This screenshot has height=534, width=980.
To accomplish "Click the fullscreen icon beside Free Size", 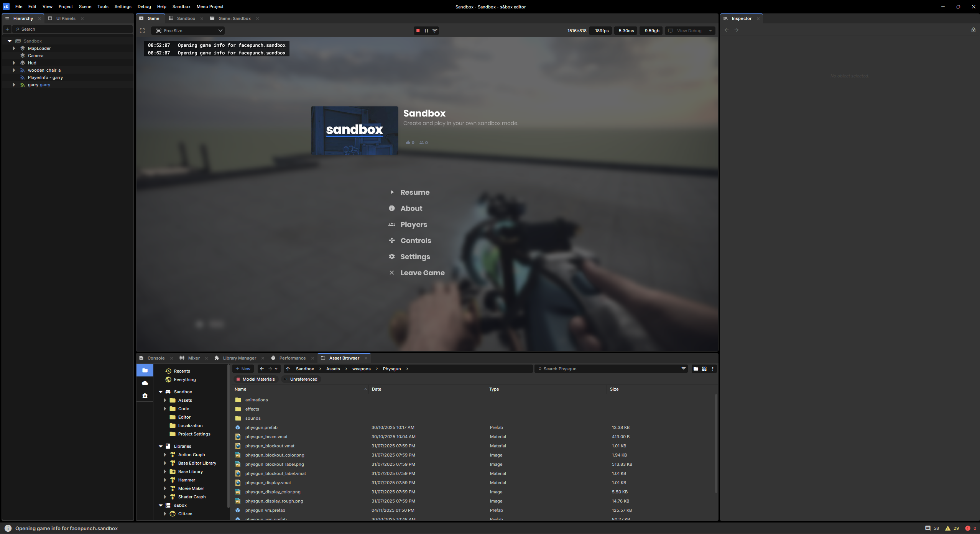I will [x=142, y=31].
